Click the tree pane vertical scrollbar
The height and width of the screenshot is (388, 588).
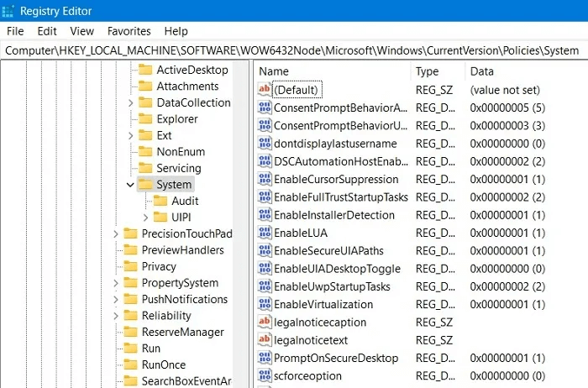pyautogui.click(x=240, y=224)
